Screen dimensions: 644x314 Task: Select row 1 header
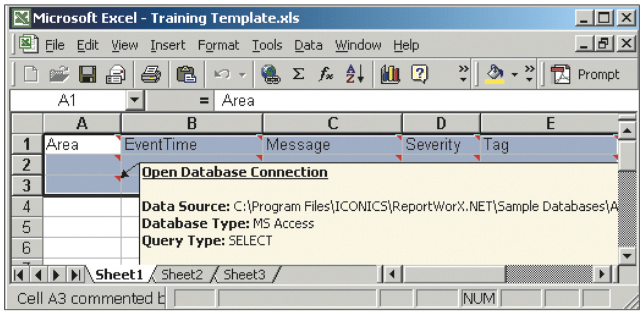(x=27, y=144)
